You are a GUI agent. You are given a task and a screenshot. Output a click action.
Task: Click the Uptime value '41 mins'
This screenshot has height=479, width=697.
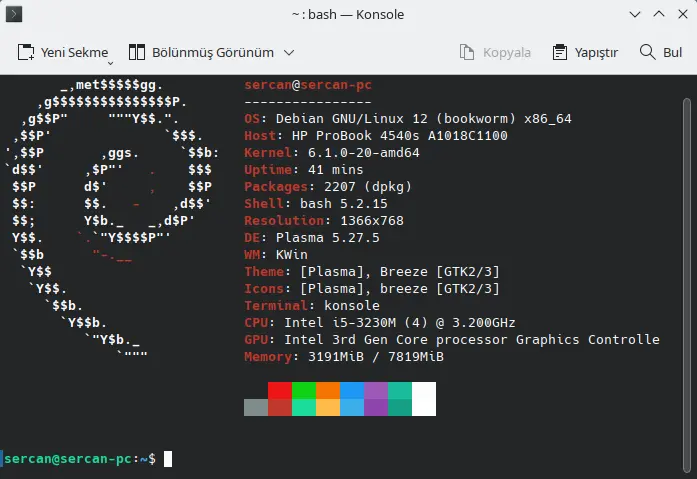[336, 169]
